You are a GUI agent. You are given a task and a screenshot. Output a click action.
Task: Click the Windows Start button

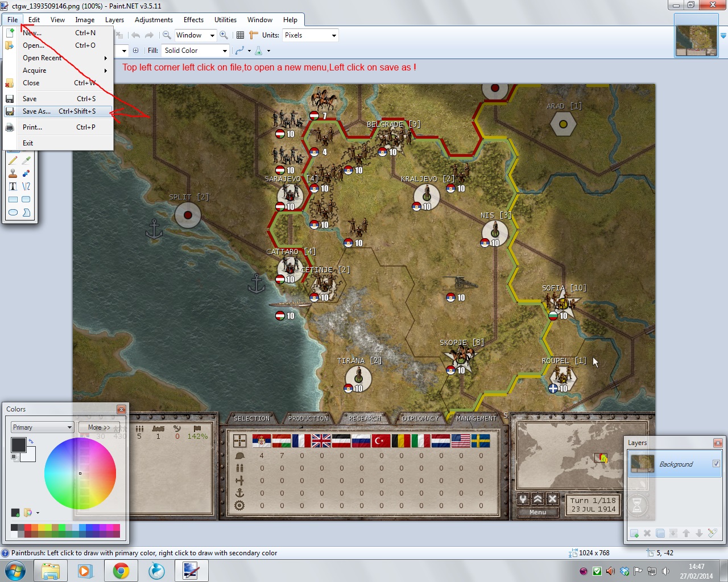coord(15,571)
